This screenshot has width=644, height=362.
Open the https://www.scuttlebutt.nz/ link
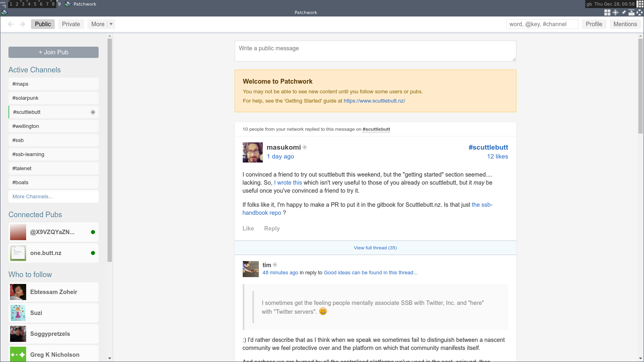(x=374, y=101)
